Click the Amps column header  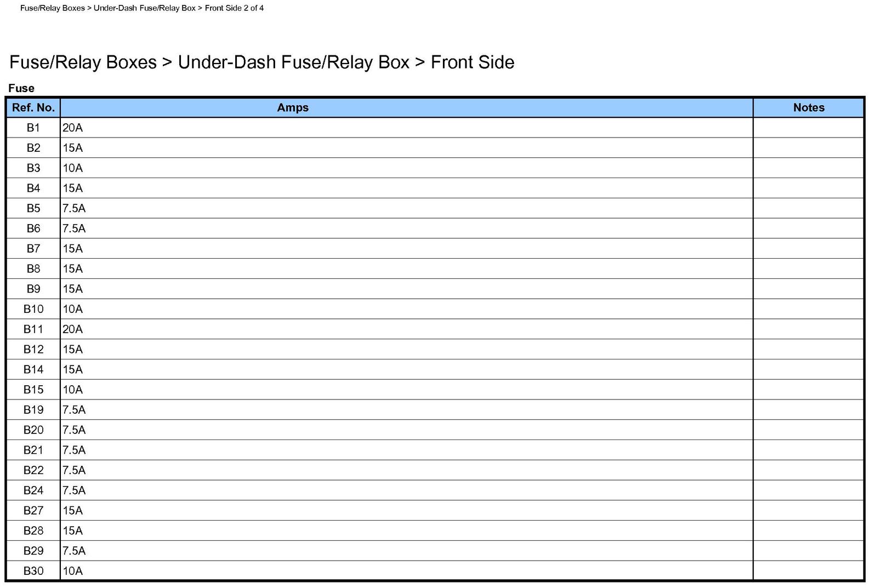click(x=293, y=107)
